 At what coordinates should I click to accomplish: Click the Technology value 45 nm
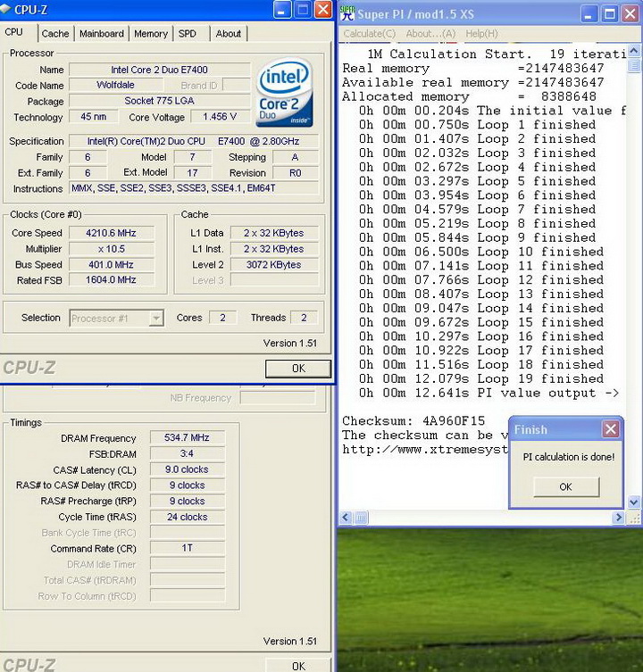coord(94,117)
